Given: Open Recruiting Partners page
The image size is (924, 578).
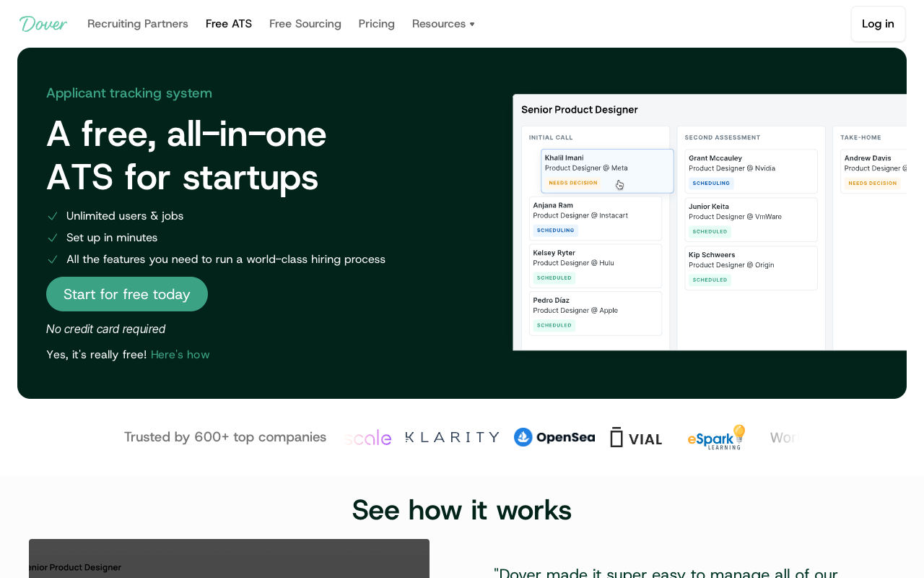Looking at the screenshot, I should [138, 24].
